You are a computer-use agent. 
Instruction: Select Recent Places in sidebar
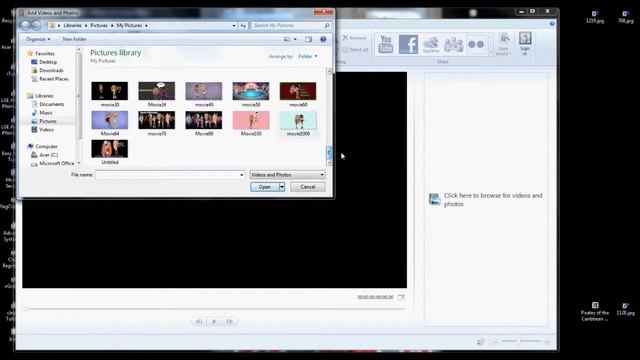click(x=50, y=79)
